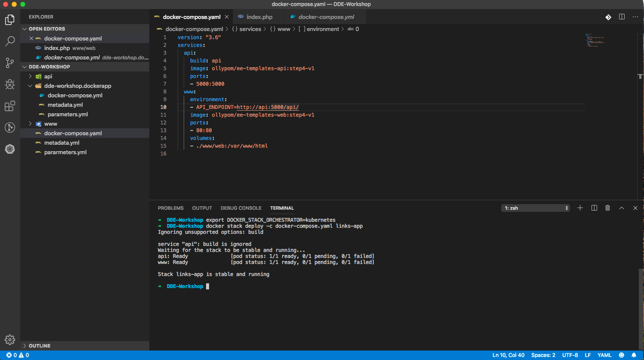Click the editor minimap
644x360 pixels.
(x=595, y=40)
